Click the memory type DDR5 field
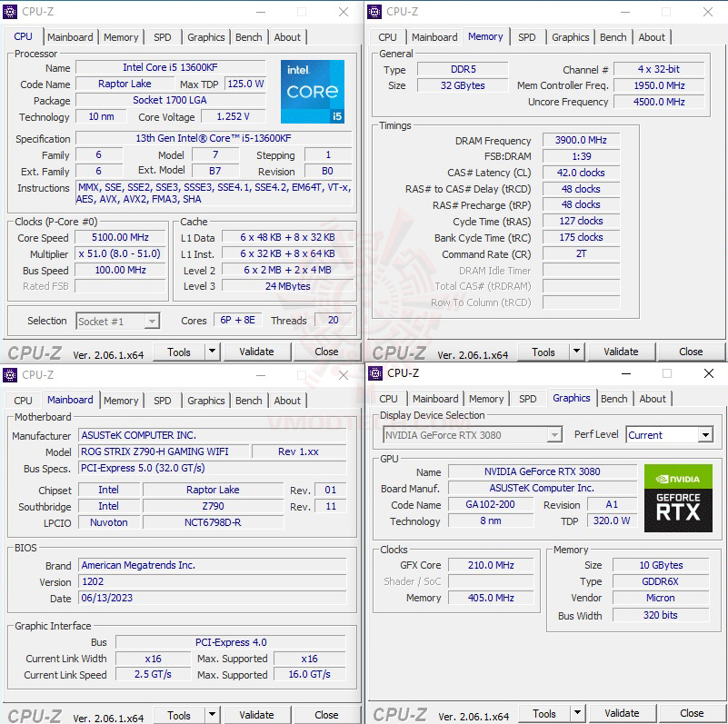This screenshot has height=724, width=728. click(463, 69)
